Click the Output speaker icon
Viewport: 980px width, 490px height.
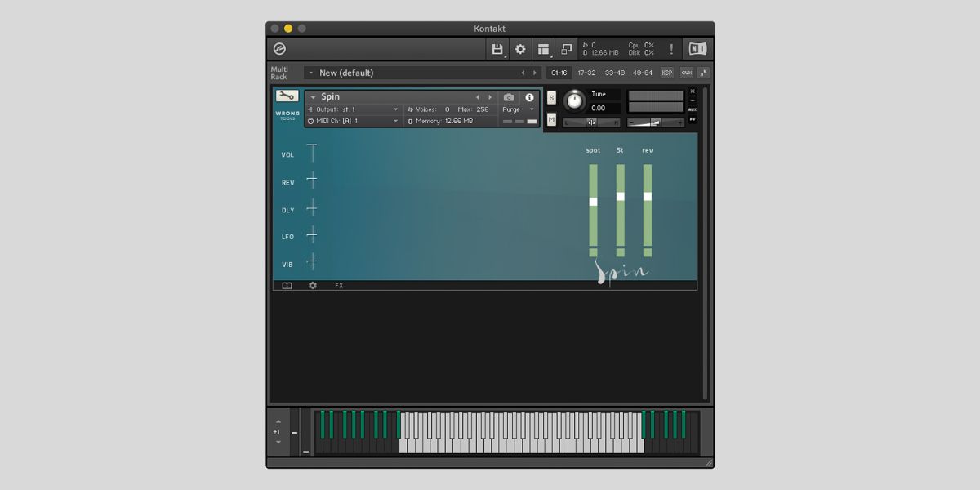pos(310,109)
